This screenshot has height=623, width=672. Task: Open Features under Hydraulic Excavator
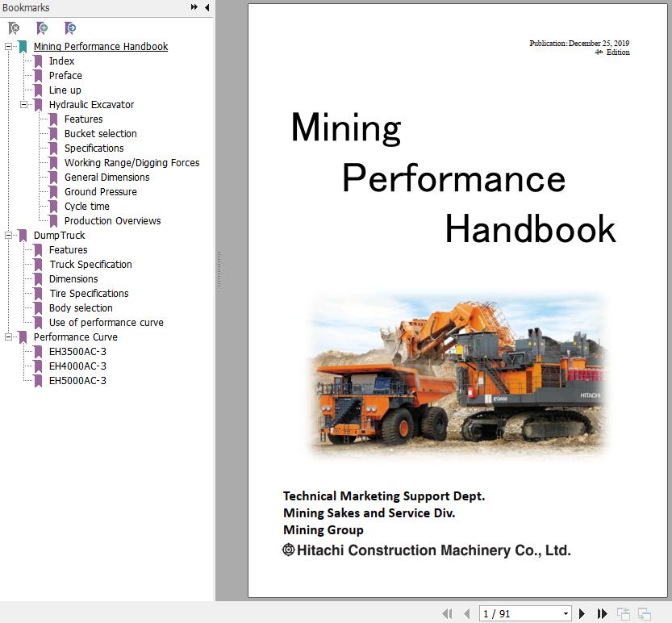(x=84, y=119)
